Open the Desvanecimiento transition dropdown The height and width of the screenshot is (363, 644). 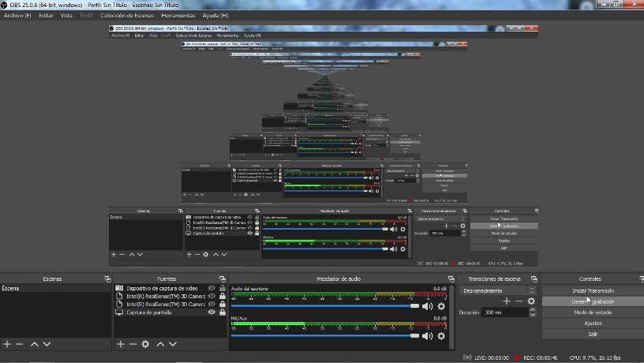point(498,290)
